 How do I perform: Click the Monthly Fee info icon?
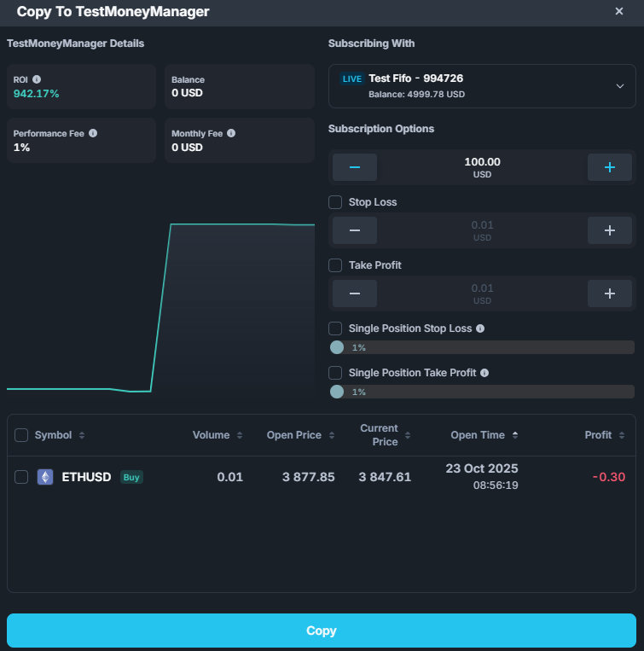click(231, 133)
